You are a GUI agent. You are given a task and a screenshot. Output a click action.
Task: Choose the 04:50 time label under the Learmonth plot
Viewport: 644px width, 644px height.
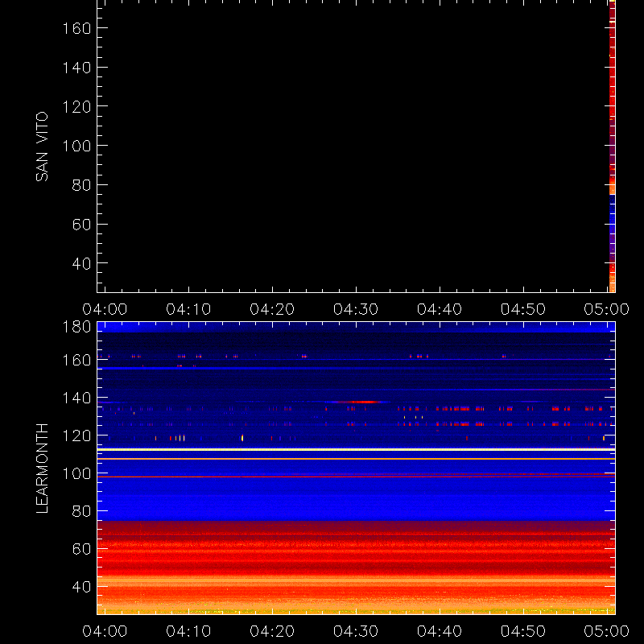click(522, 631)
